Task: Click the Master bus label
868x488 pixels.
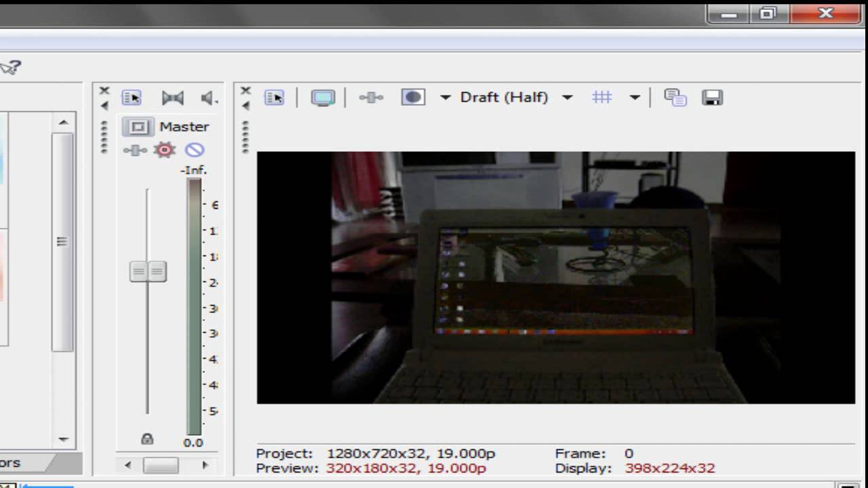Action: tap(184, 127)
